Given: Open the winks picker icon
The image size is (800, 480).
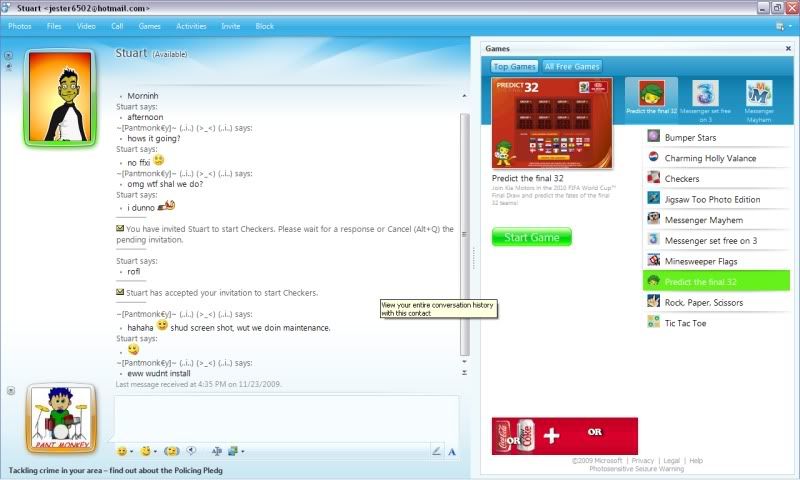Looking at the screenshot, I should point(146,451).
